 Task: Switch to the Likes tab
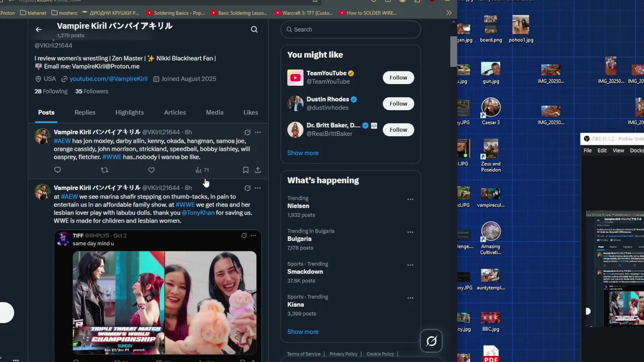[x=251, y=113]
